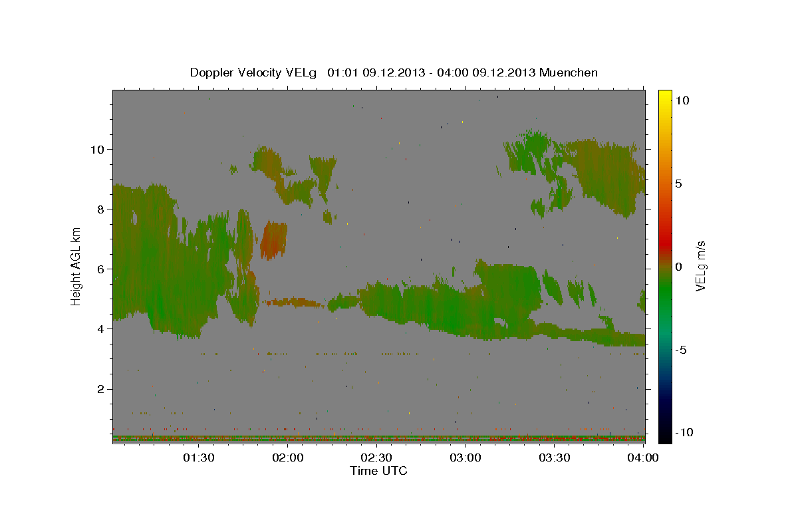This screenshot has height=532, width=798.
Task: Click the 02:30 time tick label
Action: tap(376, 458)
